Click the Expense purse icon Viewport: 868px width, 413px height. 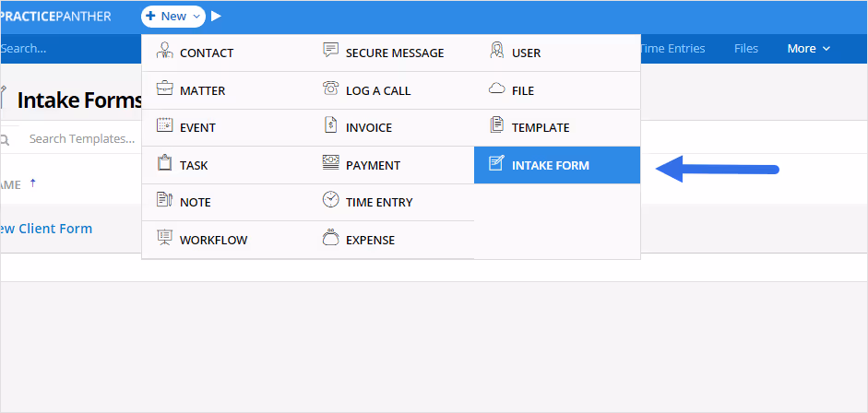(330, 237)
